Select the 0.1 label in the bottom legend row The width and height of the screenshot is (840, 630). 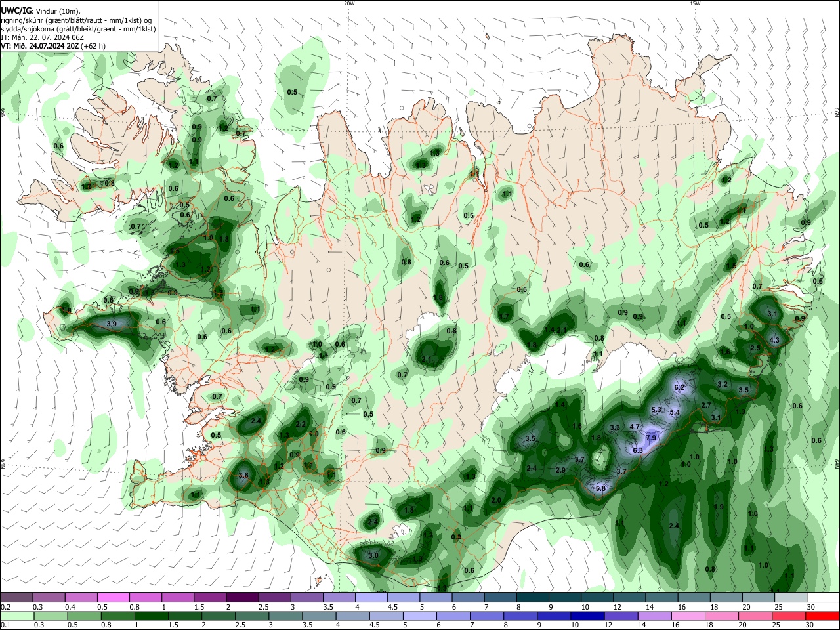coord(5,625)
